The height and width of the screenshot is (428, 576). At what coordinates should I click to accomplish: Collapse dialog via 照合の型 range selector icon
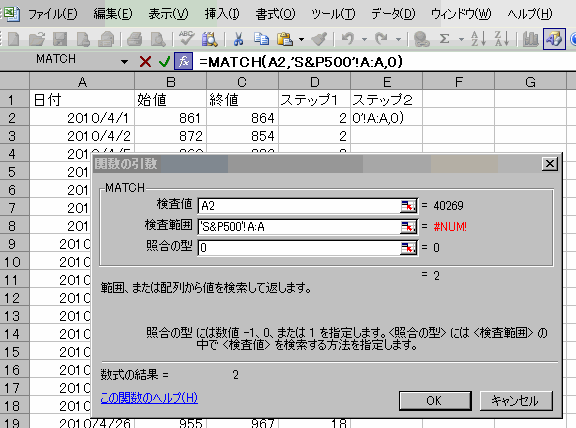[408, 248]
